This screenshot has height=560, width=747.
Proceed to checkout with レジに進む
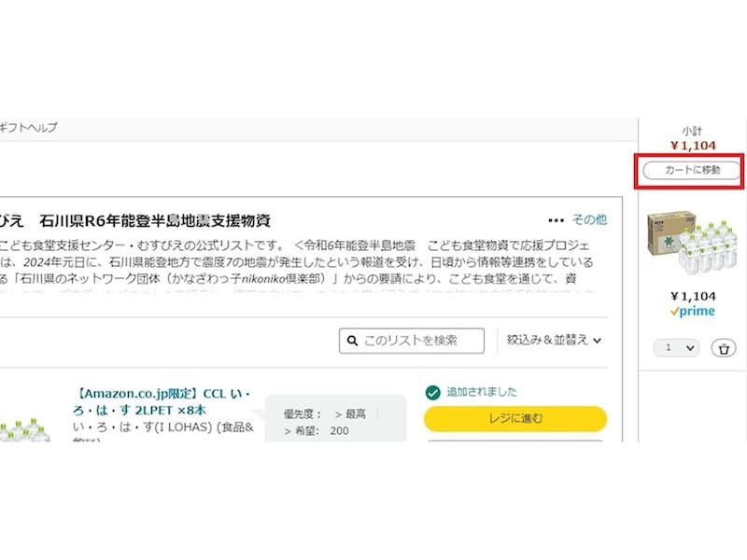[x=514, y=419]
